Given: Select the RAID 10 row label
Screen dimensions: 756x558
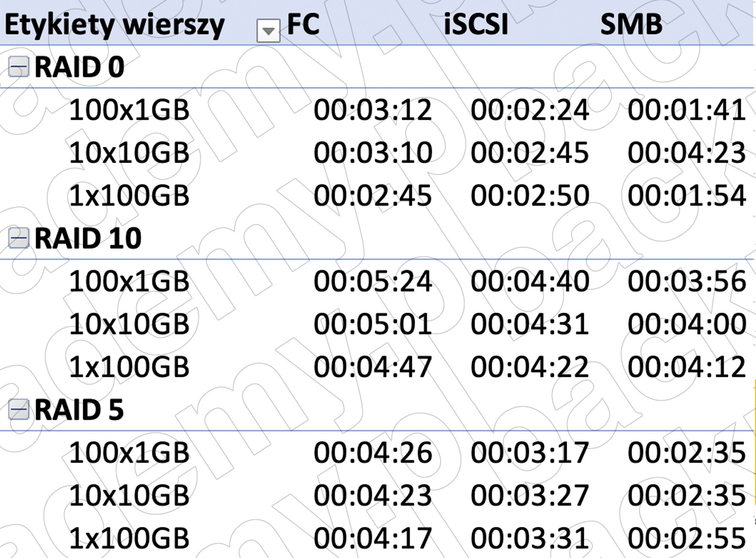Looking at the screenshot, I should click(88, 238).
